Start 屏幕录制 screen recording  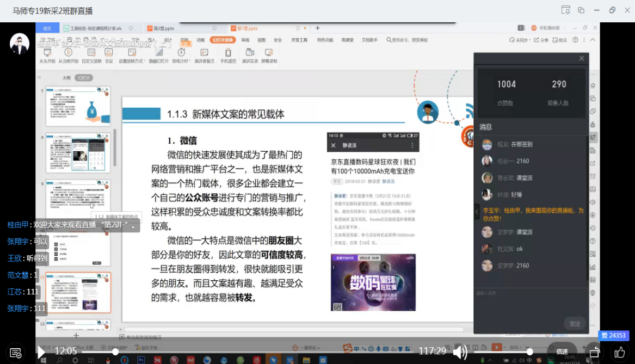(269, 53)
